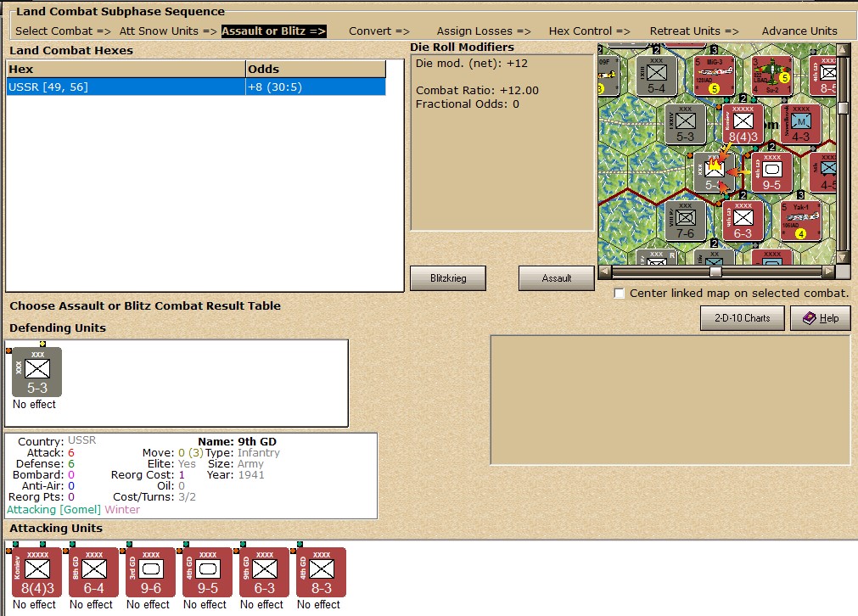The image size is (858, 616).
Task: Click the Elite: Yes unit detail
Action: pyautogui.click(x=171, y=464)
